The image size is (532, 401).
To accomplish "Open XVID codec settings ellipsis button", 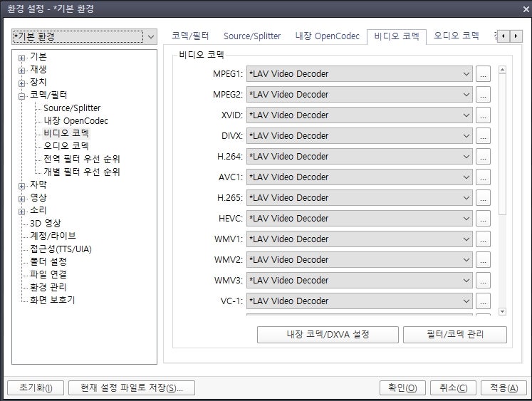I will pyautogui.click(x=483, y=115).
